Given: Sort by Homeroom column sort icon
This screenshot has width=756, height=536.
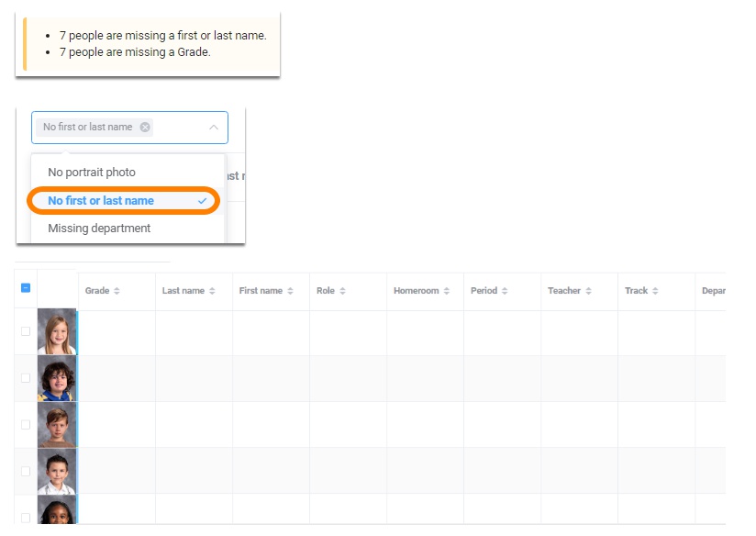Looking at the screenshot, I should coord(447,291).
